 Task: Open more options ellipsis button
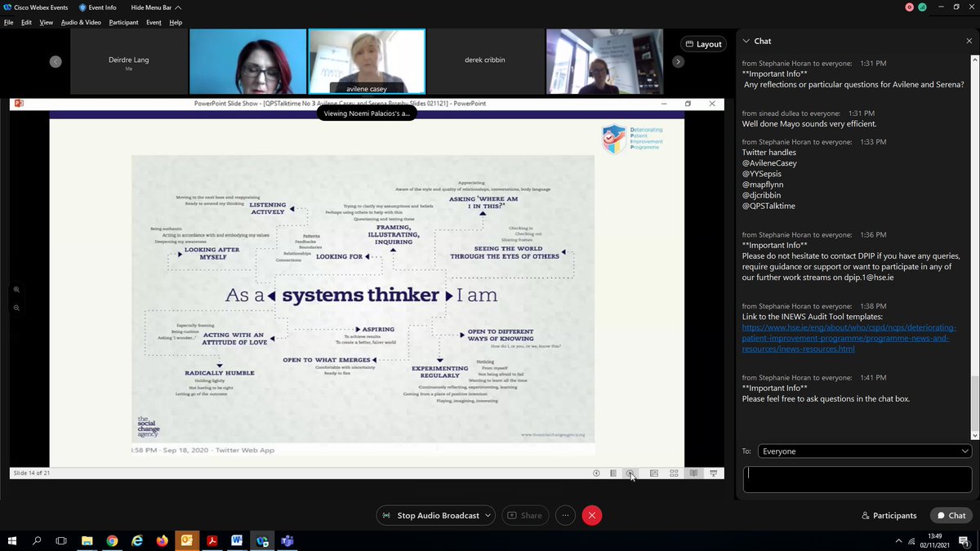564,515
